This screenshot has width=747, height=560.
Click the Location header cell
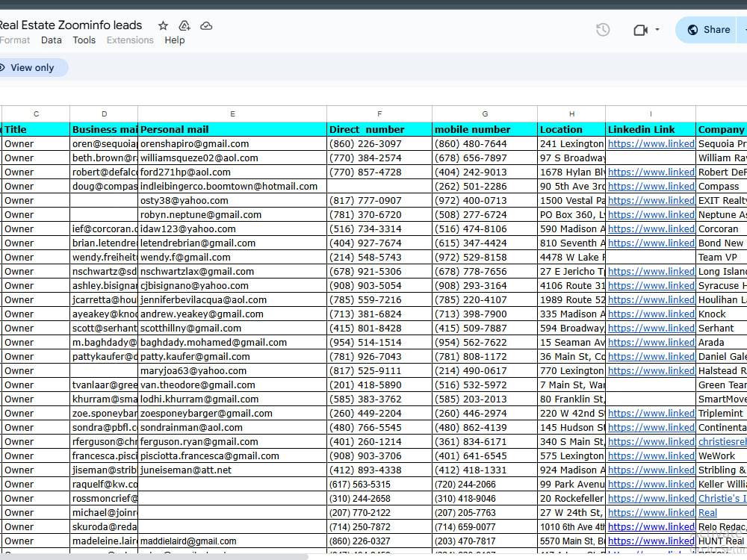[571, 129]
